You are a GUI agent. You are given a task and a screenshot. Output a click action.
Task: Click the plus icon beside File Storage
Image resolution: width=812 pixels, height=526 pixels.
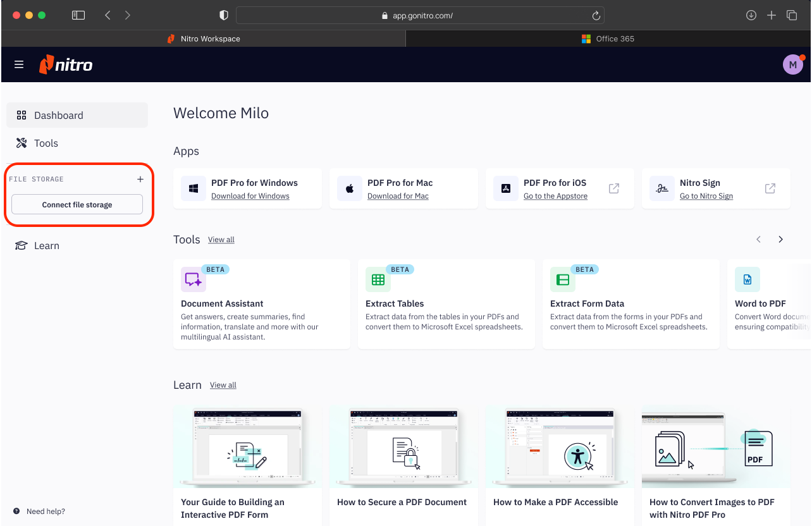tap(140, 180)
